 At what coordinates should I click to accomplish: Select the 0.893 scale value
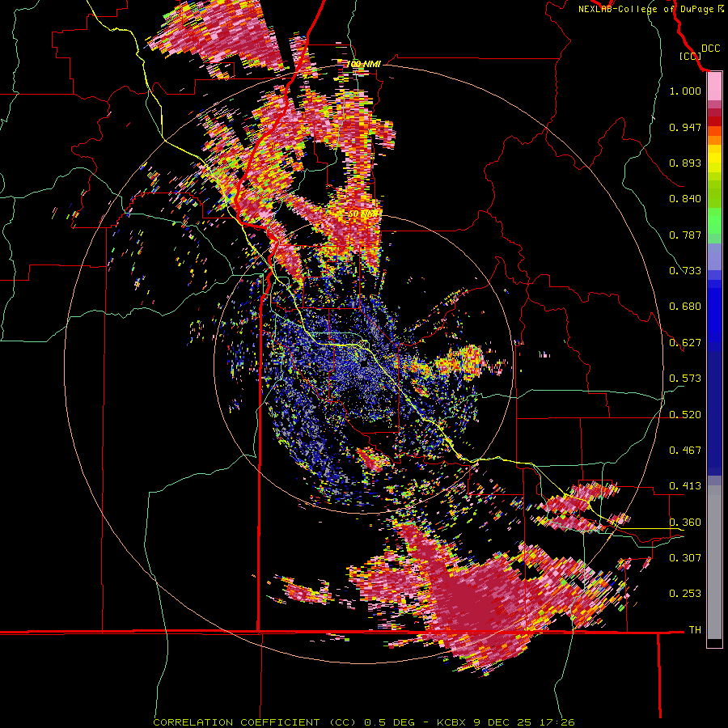tap(685, 163)
